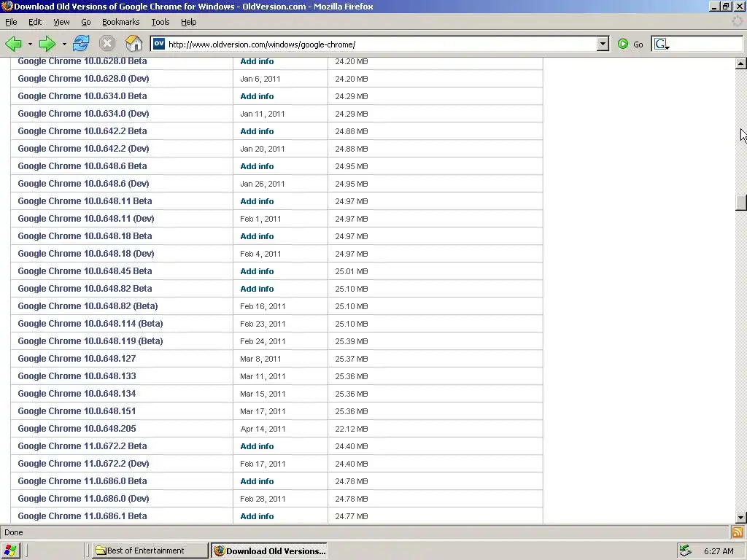Reload the page with the Refresh icon
The width and height of the screenshot is (747, 560).
click(x=81, y=44)
